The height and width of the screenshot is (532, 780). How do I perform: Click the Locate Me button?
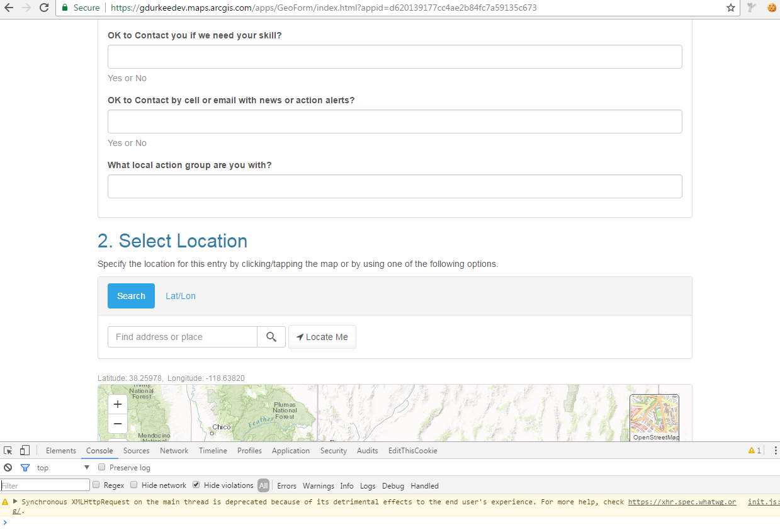(x=322, y=337)
